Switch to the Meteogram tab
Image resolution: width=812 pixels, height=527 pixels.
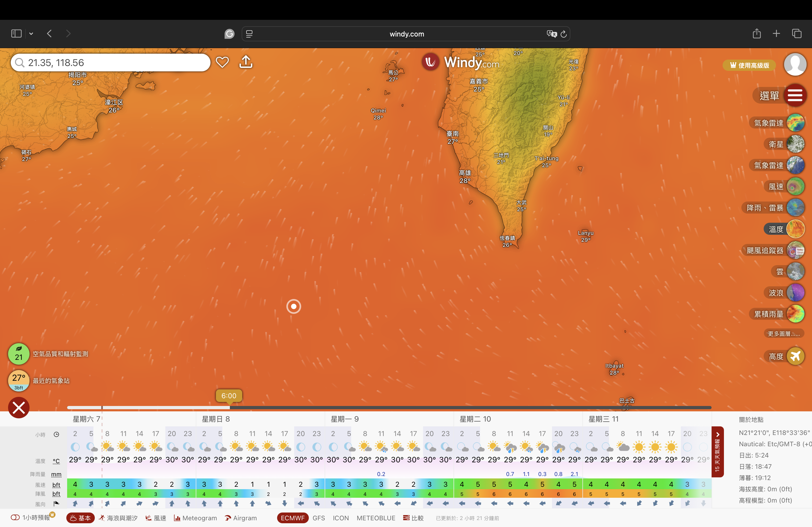[x=195, y=518]
